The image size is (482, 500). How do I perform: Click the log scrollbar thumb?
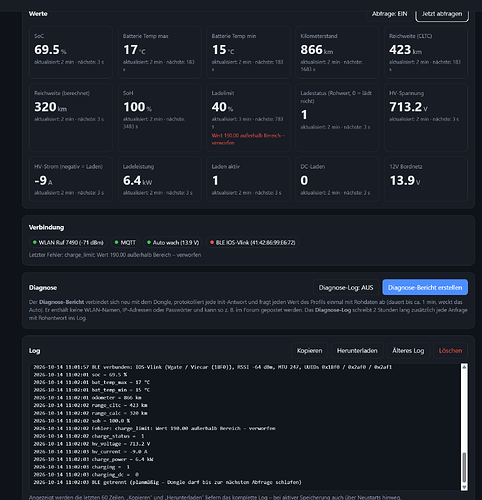tap(464, 467)
